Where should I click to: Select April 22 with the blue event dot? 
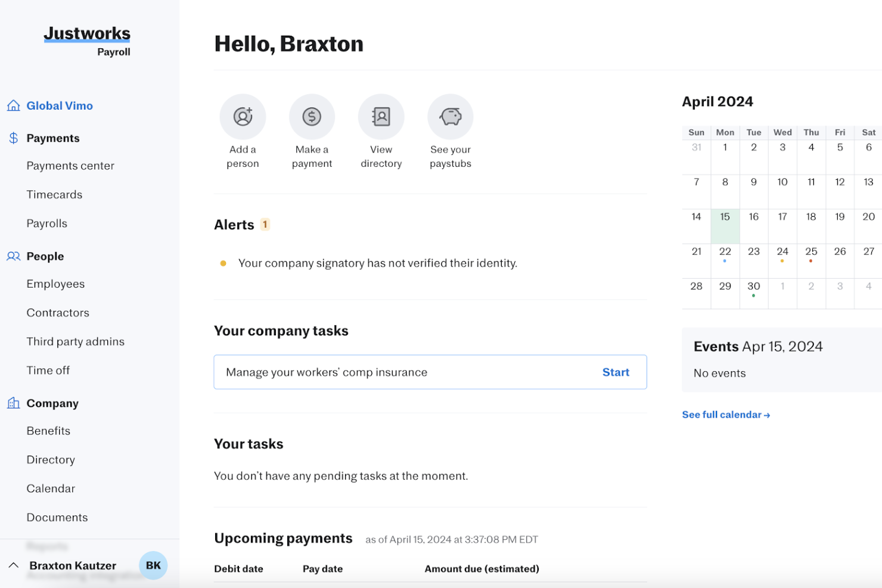click(x=725, y=251)
